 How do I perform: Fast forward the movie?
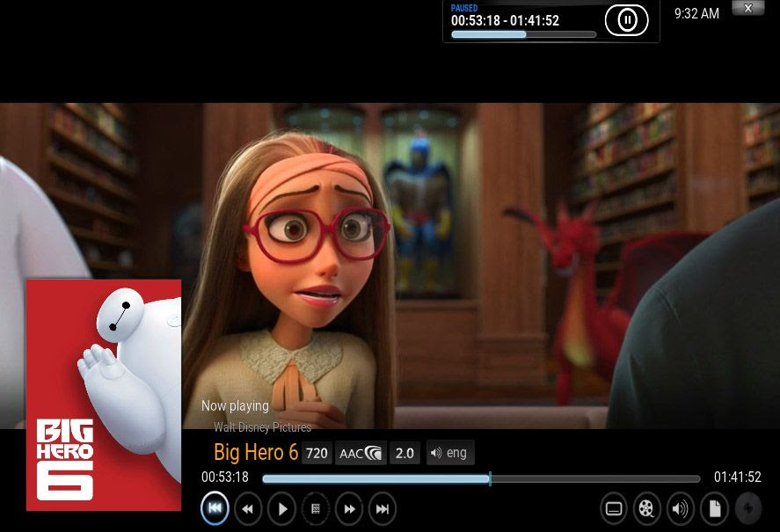pos(349,508)
